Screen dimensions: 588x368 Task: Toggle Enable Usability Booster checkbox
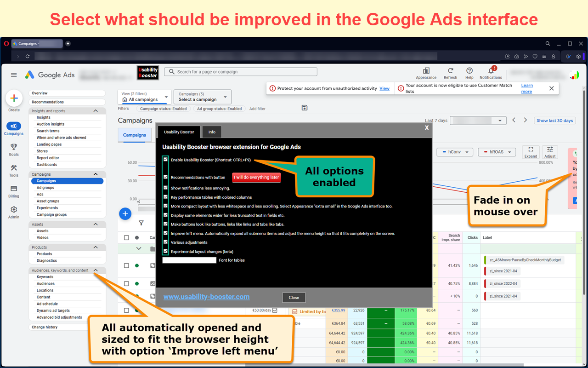coord(166,160)
